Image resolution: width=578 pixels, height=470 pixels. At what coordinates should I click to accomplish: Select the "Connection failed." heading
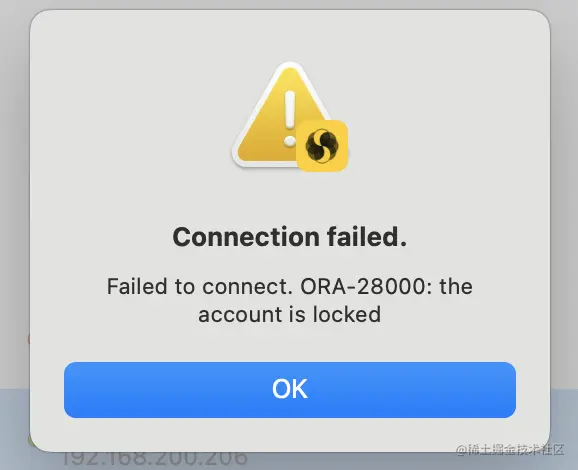point(290,237)
